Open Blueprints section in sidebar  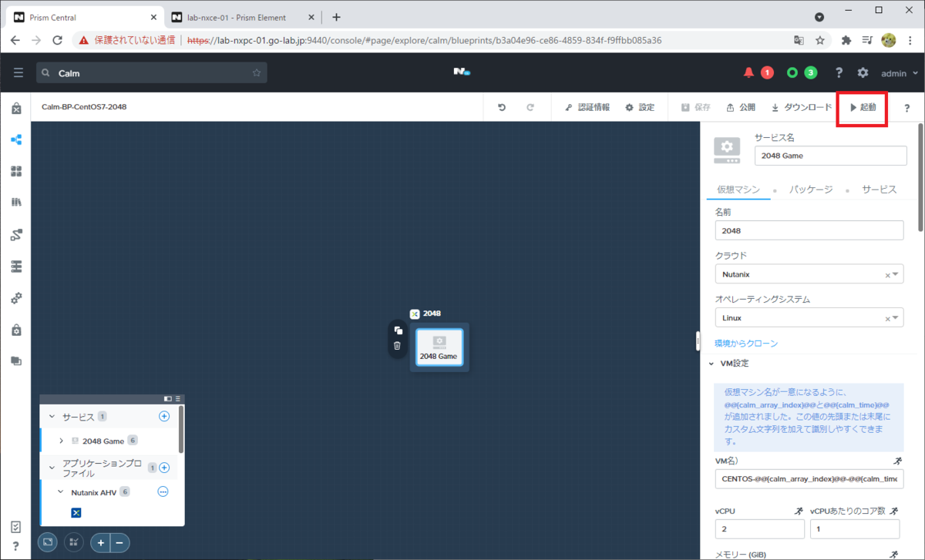[16, 139]
